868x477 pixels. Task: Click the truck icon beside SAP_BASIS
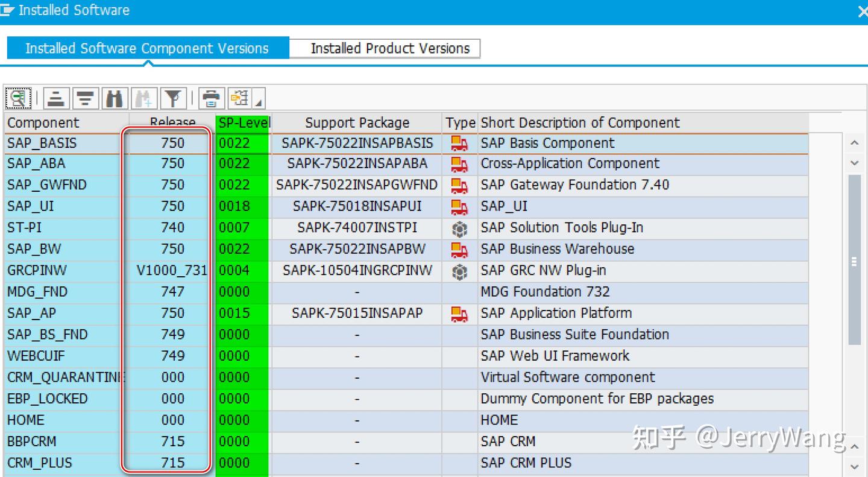[460, 143]
